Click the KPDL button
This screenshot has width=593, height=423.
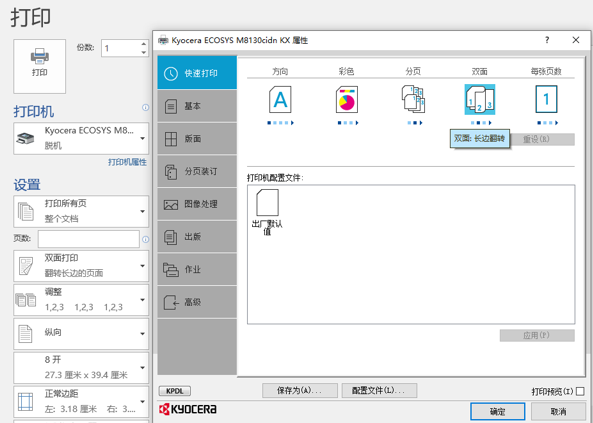(175, 391)
